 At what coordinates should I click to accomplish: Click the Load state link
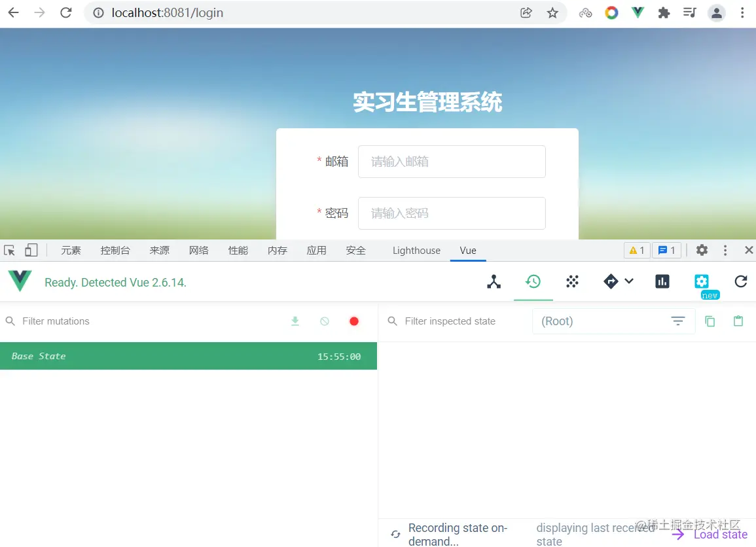point(720,534)
